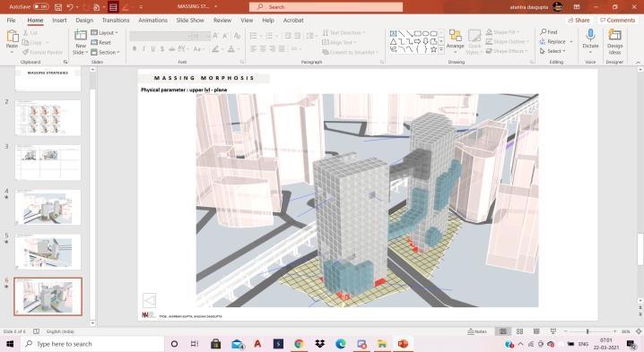This screenshot has width=644, height=352.
Task: Select slide 5 thumbnail
Action: 48,252
